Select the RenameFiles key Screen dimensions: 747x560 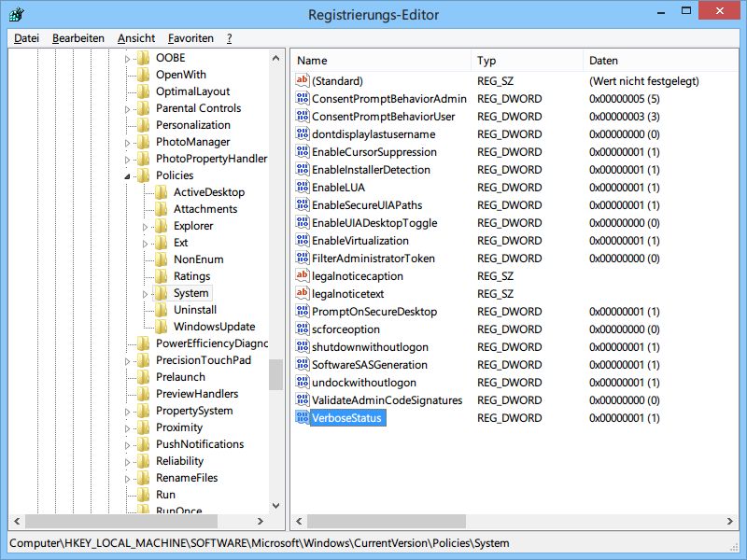pos(187,478)
